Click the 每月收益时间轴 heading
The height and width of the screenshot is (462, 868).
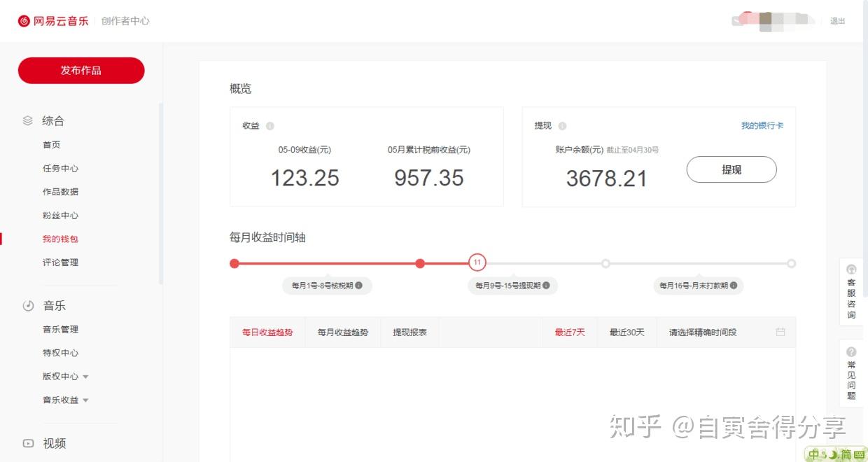(x=268, y=238)
